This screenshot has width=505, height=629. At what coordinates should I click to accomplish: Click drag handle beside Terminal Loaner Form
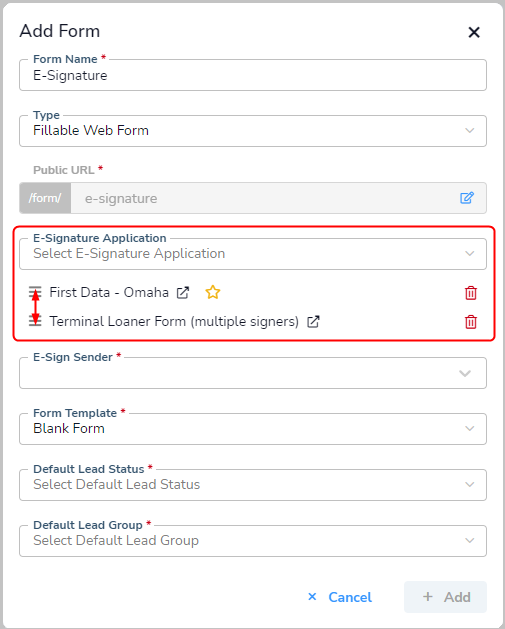click(x=35, y=321)
